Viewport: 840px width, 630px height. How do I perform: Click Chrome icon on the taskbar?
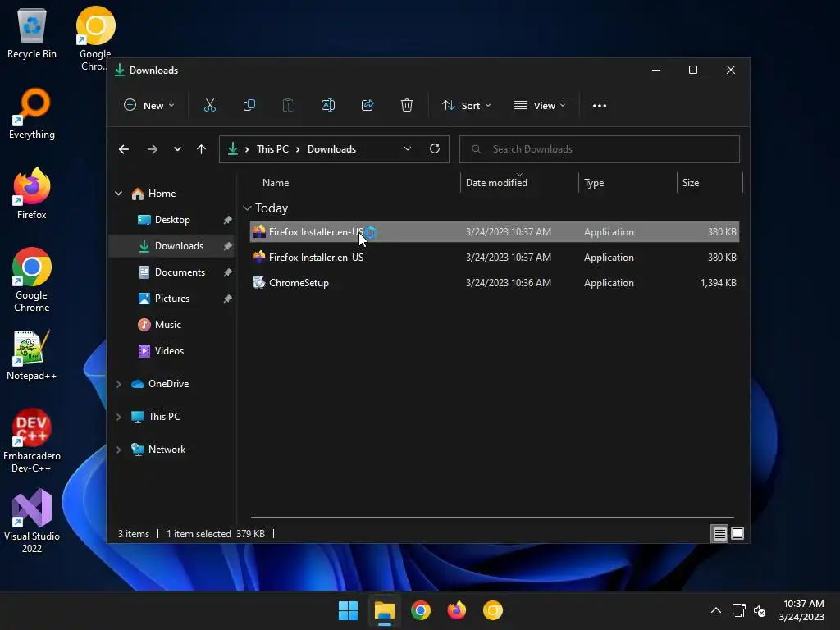(421, 610)
